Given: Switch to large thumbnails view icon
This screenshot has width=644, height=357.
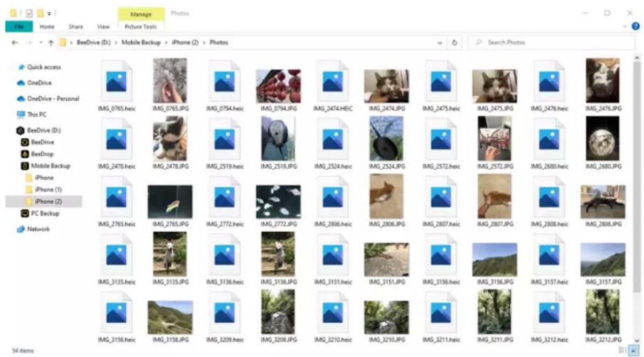Looking at the screenshot, I should [x=633, y=351].
